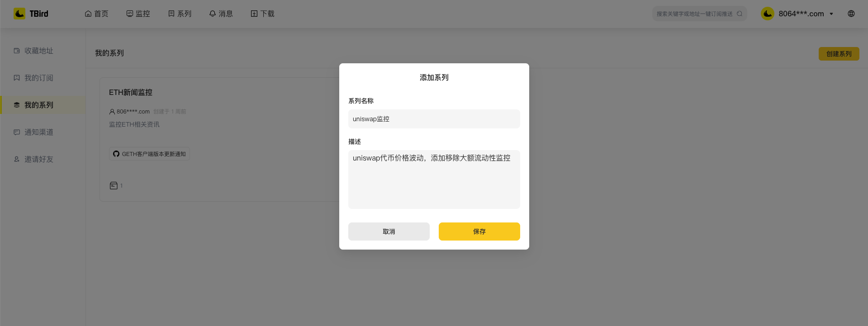868x326 pixels.
Task: Select 通知渠道 in the sidebar
Action: point(38,132)
